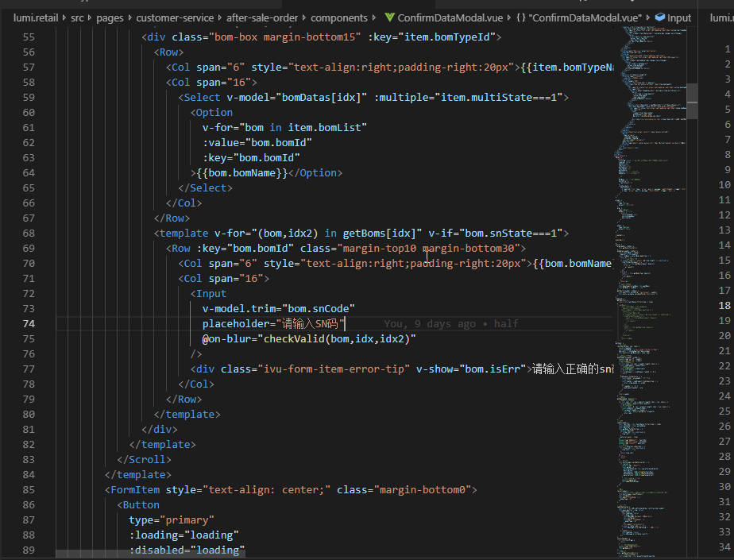
Task: Click margin-top10 margin-bottom30 class value
Action: tap(428, 248)
